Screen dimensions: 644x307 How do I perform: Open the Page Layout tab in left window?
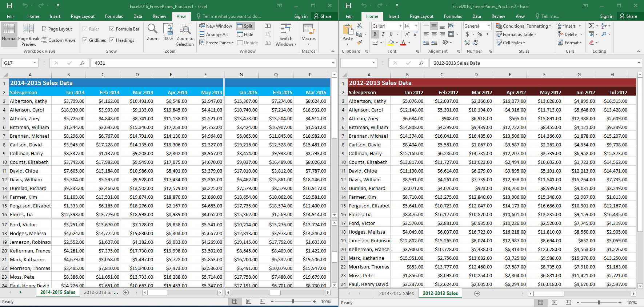83,16
